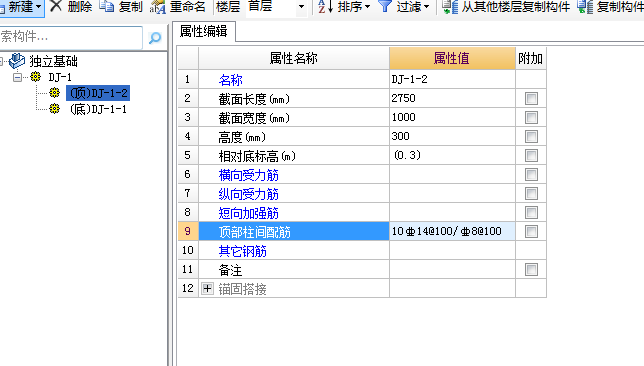Toggle 附加 checkbox for 截面长度 row
This screenshot has height=366, width=644.
click(x=531, y=98)
